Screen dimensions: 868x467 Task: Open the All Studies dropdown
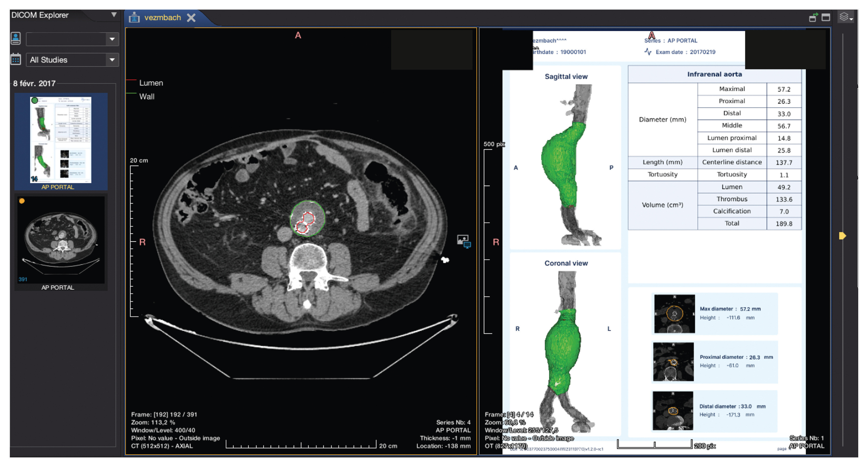112,60
